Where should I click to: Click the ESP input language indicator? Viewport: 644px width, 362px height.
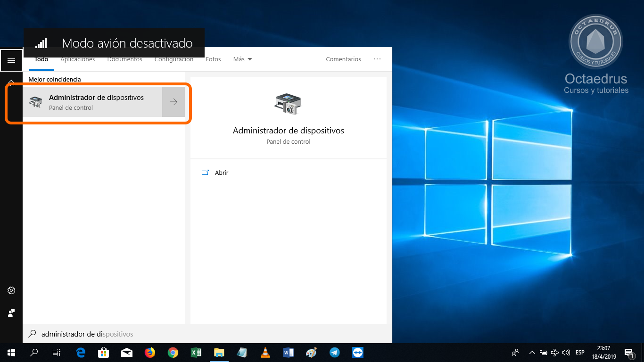coord(580,353)
